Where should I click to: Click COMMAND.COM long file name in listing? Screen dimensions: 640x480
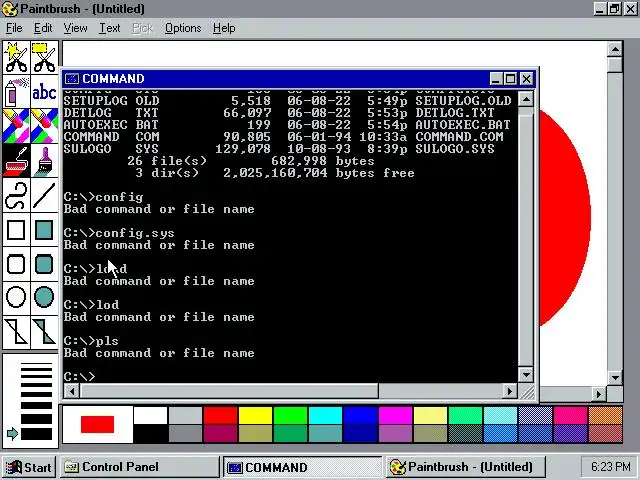(459, 137)
